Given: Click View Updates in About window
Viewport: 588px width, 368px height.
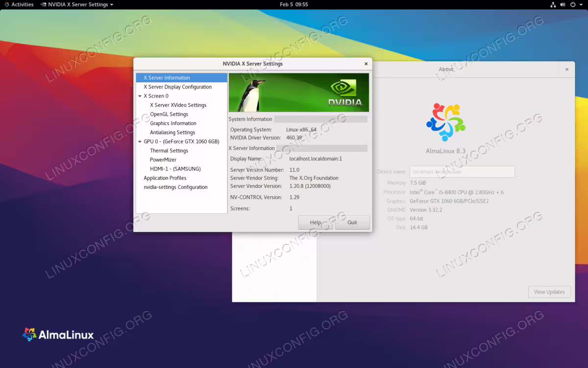Looking at the screenshot, I should tap(549, 292).
